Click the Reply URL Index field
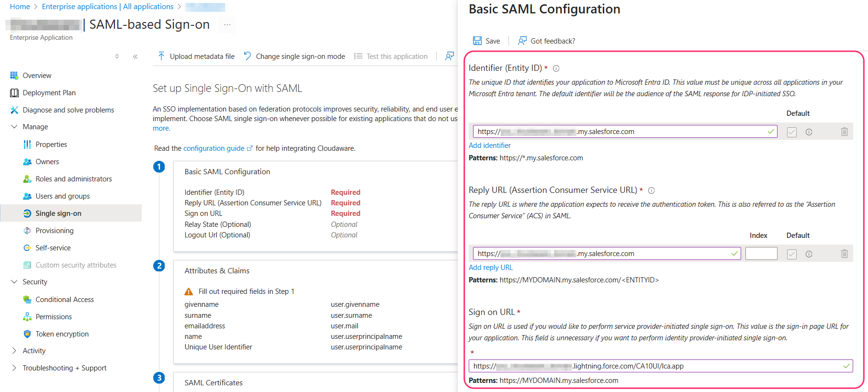 tap(761, 254)
